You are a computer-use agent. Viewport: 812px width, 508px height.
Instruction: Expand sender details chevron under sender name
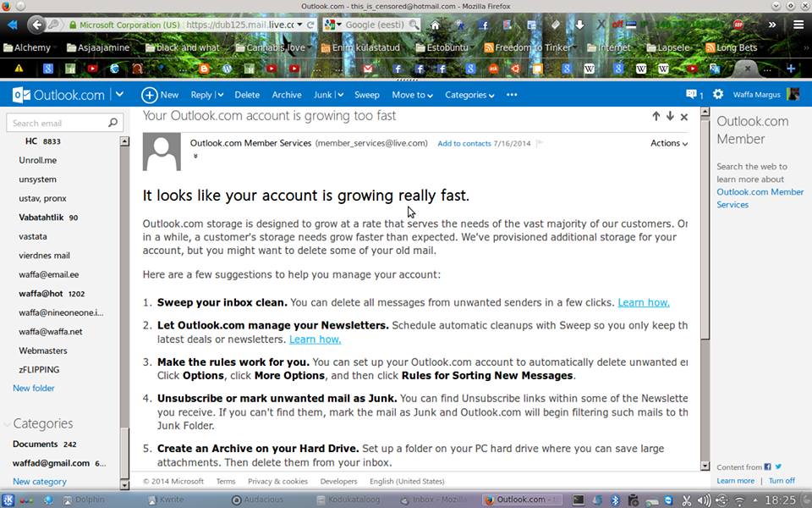[195, 156]
